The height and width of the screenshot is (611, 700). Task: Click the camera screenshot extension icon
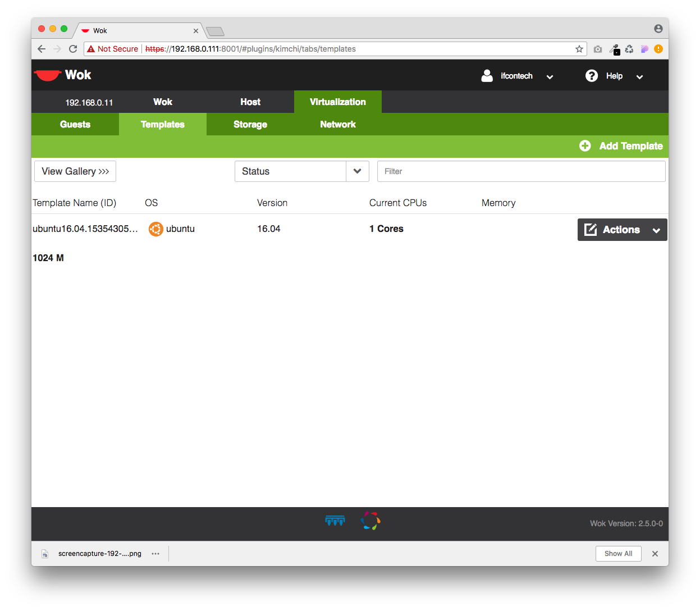tap(598, 49)
